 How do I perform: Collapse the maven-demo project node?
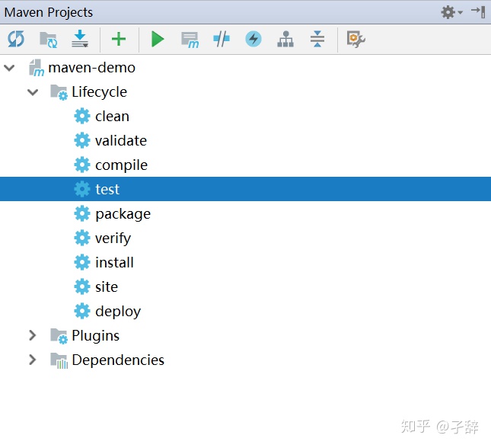(x=9, y=67)
